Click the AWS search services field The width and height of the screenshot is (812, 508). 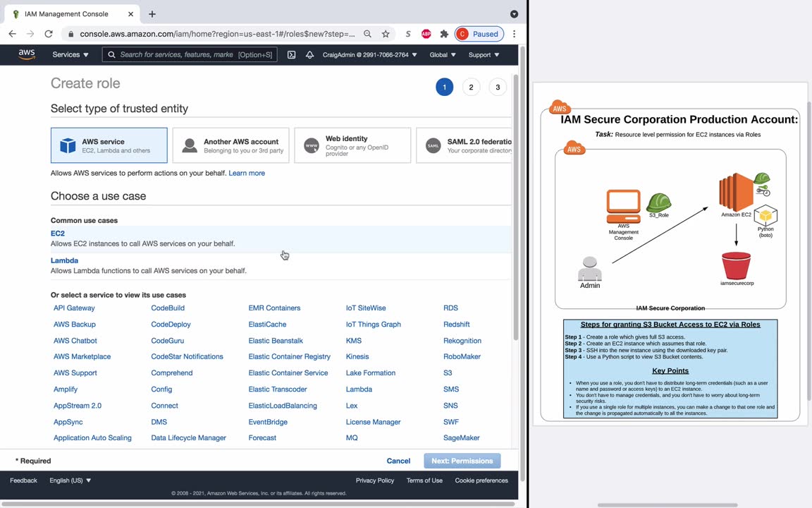tap(190, 54)
